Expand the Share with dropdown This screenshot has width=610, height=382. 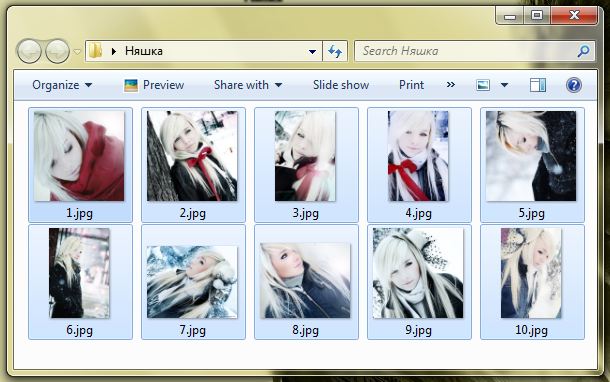[x=248, y=85]
